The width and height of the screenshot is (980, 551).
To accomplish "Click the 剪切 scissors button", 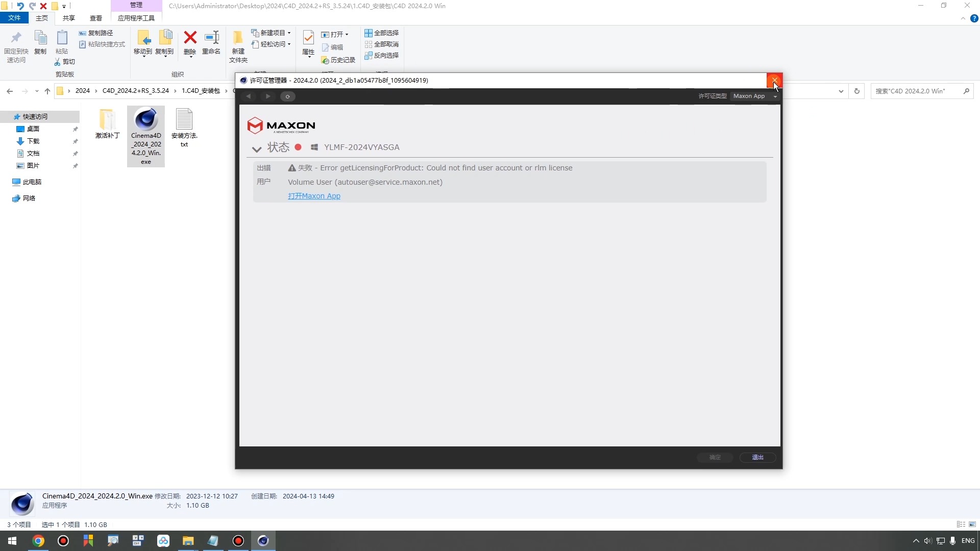I will 65,62.
